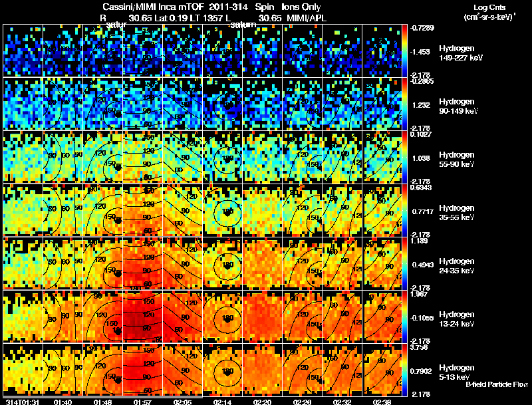Click the color bar beside Hydrogen 35-55 keV

click(404, 210)
